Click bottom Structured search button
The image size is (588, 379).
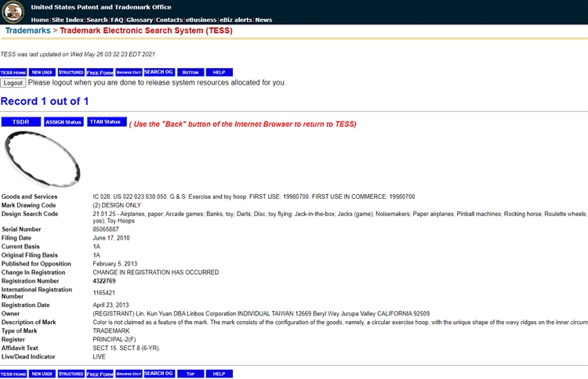[x=71, y=374]
